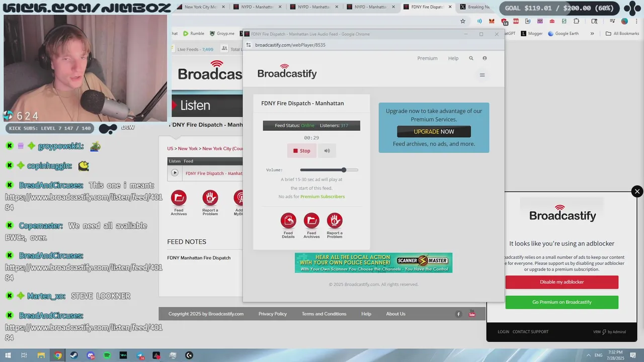Open the All Bookmarks folder
This screenshot has height=362, width=644.
coord(622,34)
